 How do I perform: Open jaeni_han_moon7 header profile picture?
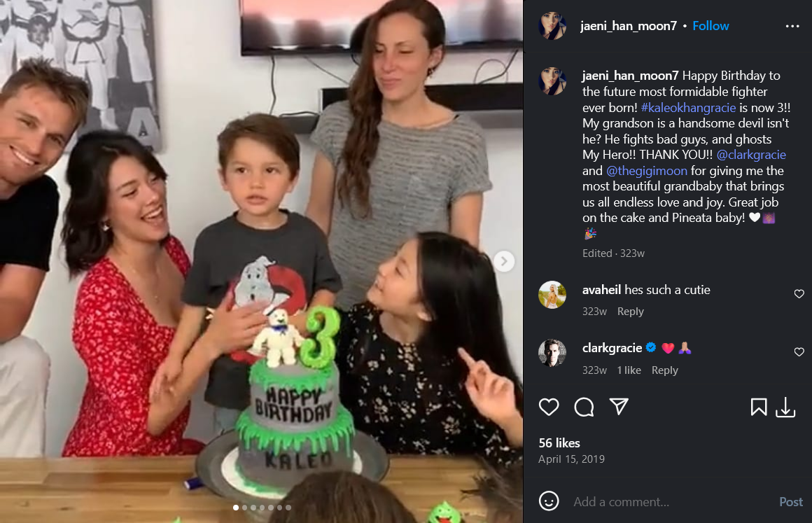552,26
